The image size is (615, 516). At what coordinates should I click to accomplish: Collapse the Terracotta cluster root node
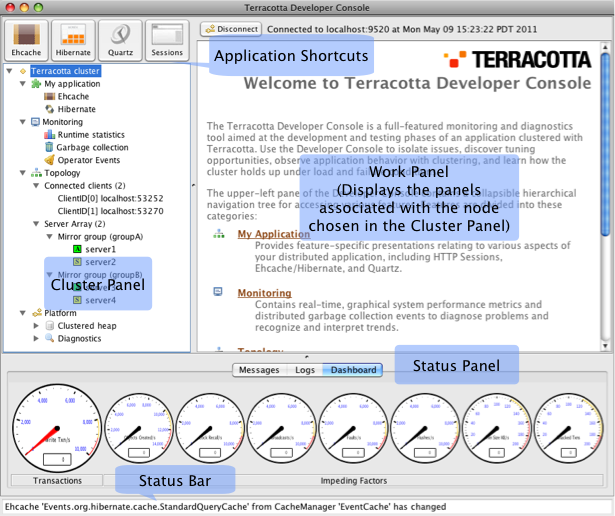9,71
